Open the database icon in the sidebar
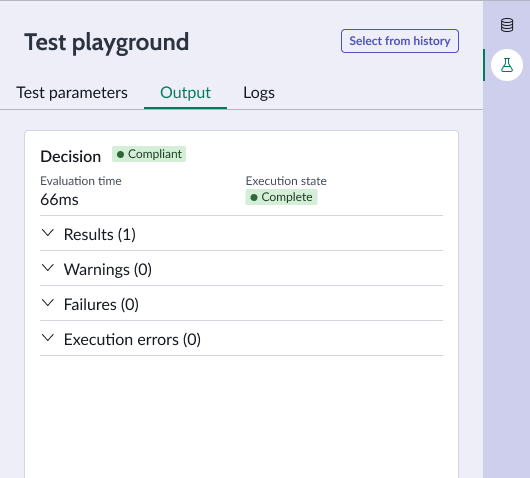The image size is (530, 478). (x=507, y=25)
